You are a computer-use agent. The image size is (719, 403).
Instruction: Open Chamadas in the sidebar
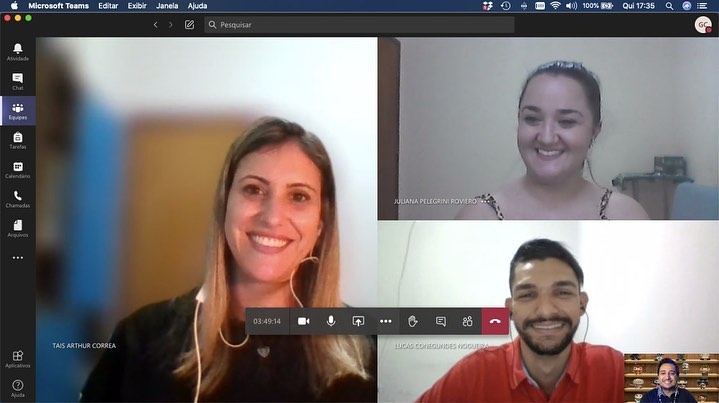coord(17,199)
